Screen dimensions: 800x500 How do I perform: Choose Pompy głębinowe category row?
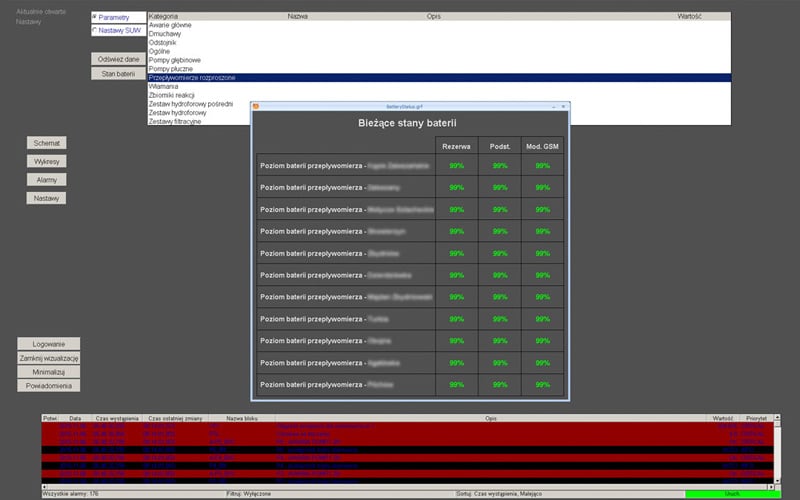click(x=176, y=60)
